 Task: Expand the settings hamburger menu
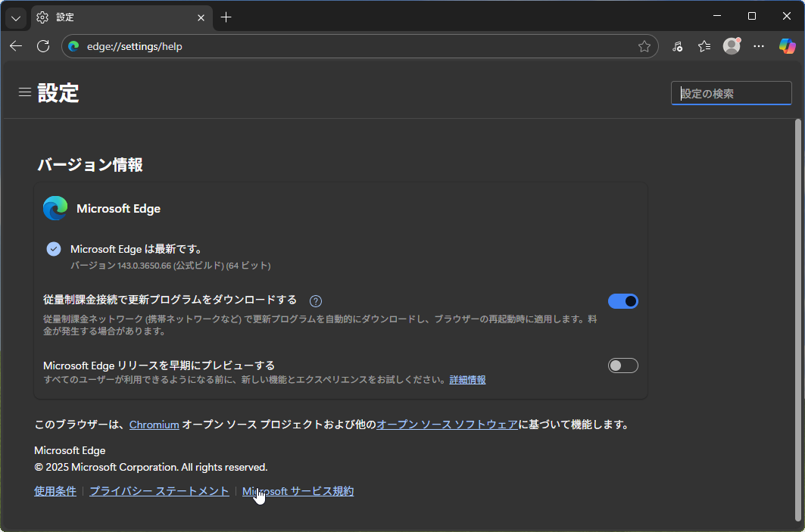pos(24,92)
